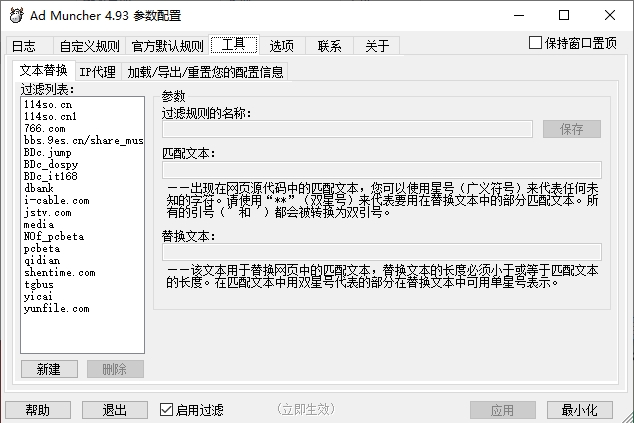Click the 应用 button
Screen dimensions: 634x423
click(x=503, y=410)
